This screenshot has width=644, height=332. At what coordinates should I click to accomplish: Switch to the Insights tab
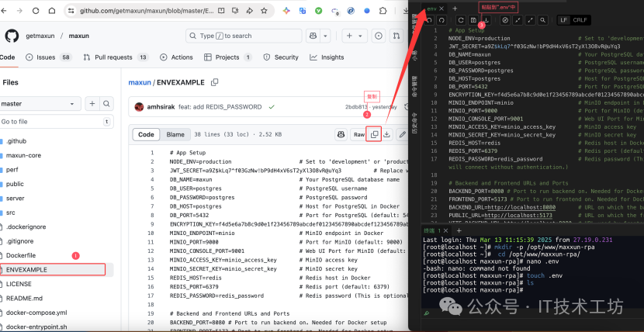(x=327, y=57)
